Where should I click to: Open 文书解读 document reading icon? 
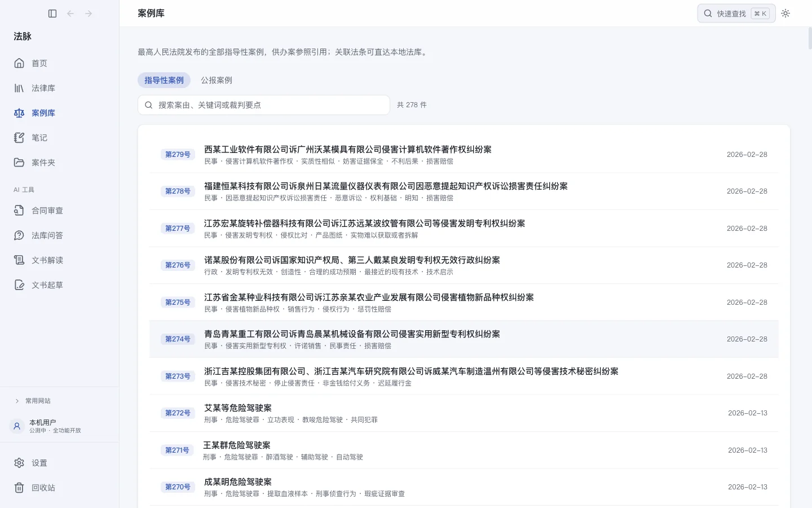coord(19,260)
